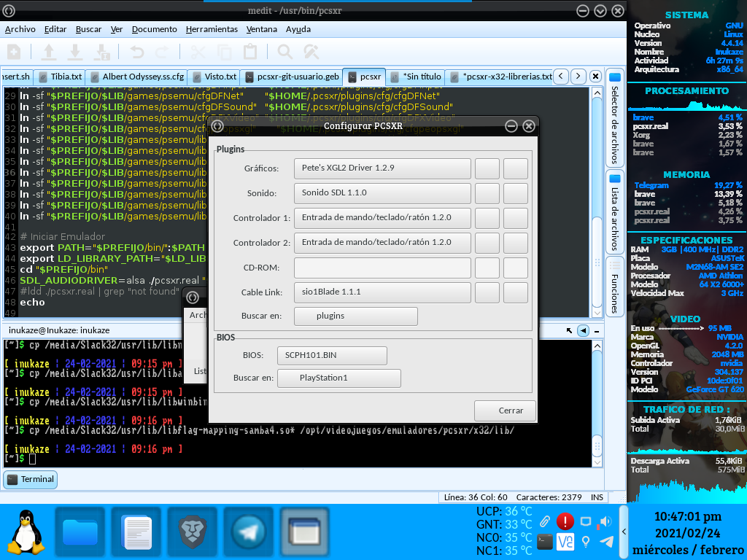Click the Undo toolbar icon
This screenshot has height=560, width=747.
click(x=137, y=52)
